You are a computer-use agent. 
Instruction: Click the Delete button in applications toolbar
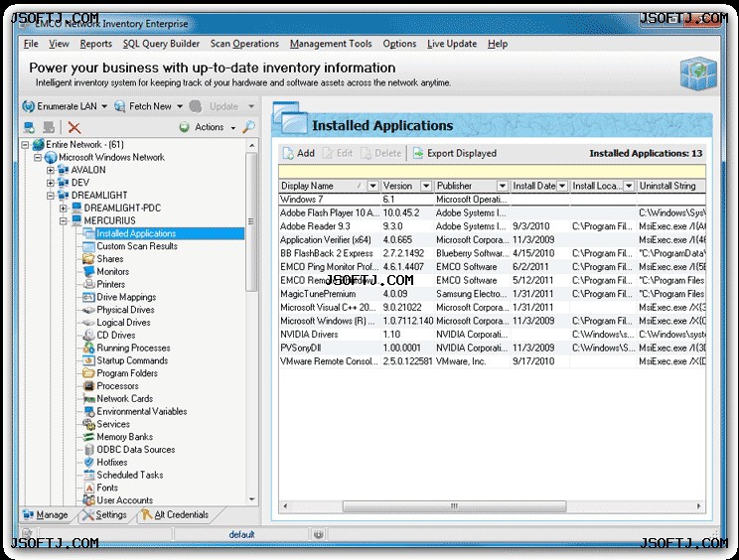coord(380,153)
